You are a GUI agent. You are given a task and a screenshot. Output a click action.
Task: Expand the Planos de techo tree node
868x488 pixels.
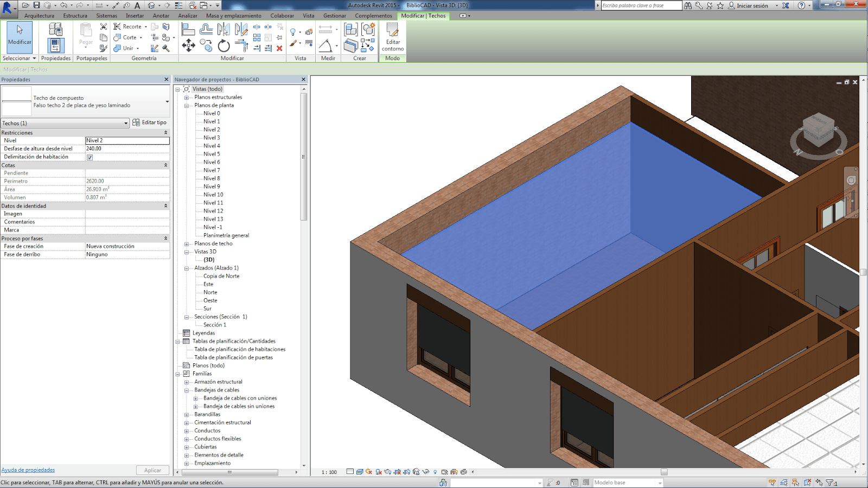[x=187, y=244]
